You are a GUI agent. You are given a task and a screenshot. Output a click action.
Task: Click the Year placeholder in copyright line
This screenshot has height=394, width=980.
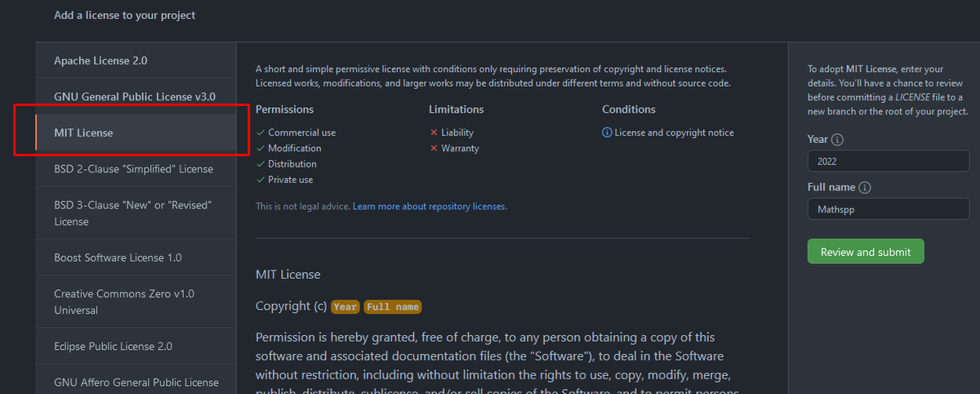[x=345, y=307]
